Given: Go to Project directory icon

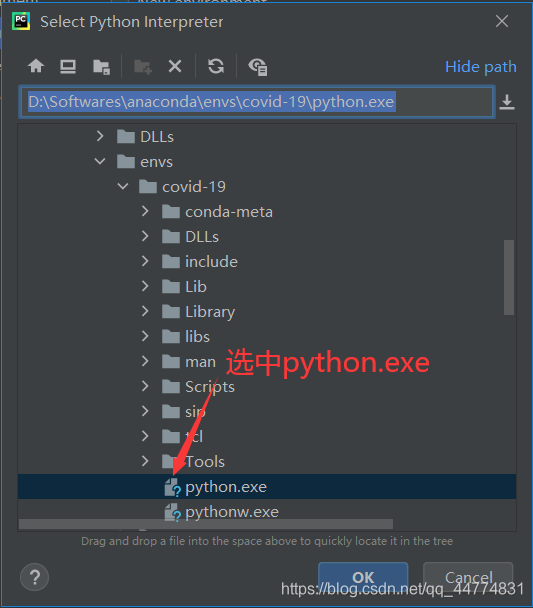Looking at the screenshot, I should [x=102, y=67].
